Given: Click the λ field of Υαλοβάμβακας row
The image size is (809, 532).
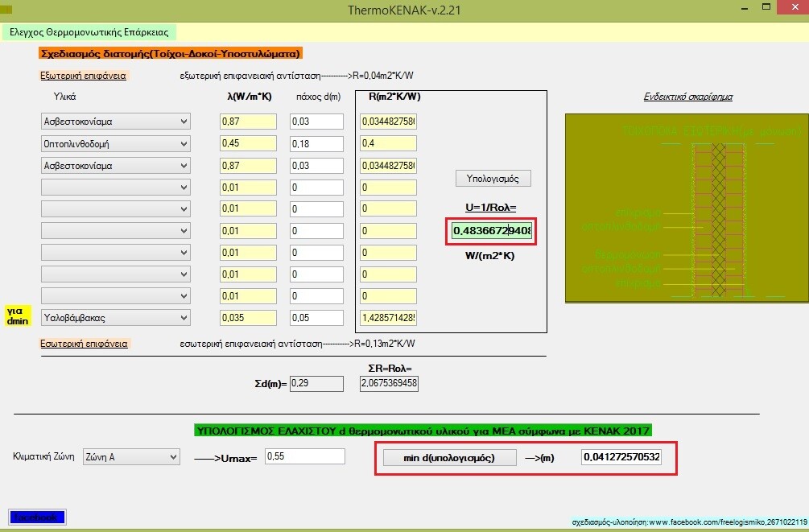Looking at the screenshot, I should pyautogui.click(x=248, y=317).
